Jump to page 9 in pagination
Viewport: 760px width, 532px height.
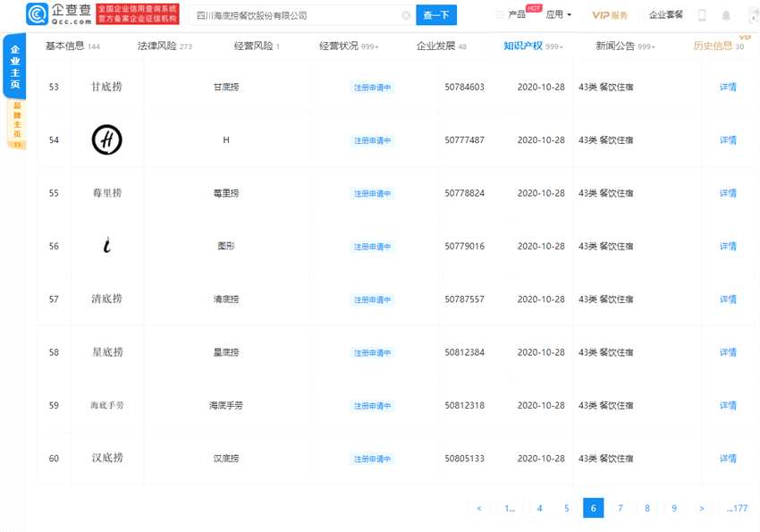point(674,508)
